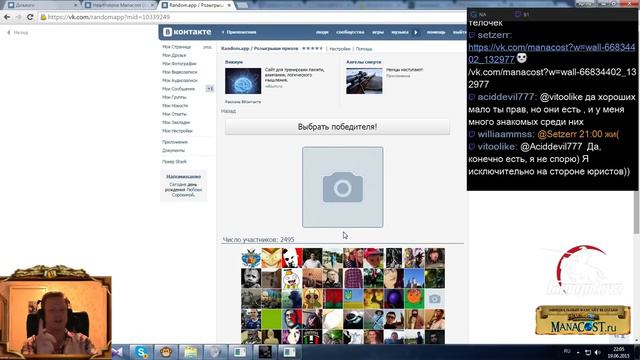Image resolution: width=640 pixels, height=360 pixels.
Task: Open the monkey icon app in taskbar
Action: click(166, 352)
